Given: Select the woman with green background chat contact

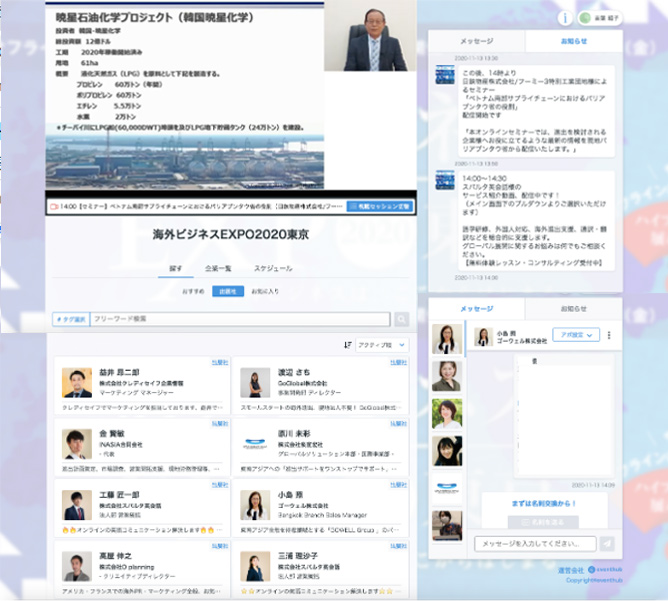Looking at the screenshot, I should [x=447, y=414].
